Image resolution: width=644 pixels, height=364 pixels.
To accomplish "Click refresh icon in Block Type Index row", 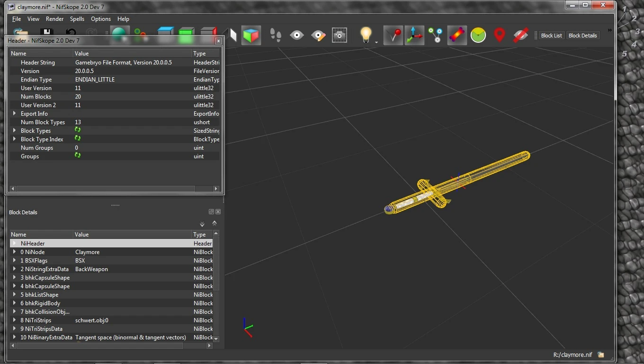I will coord(78,138).
